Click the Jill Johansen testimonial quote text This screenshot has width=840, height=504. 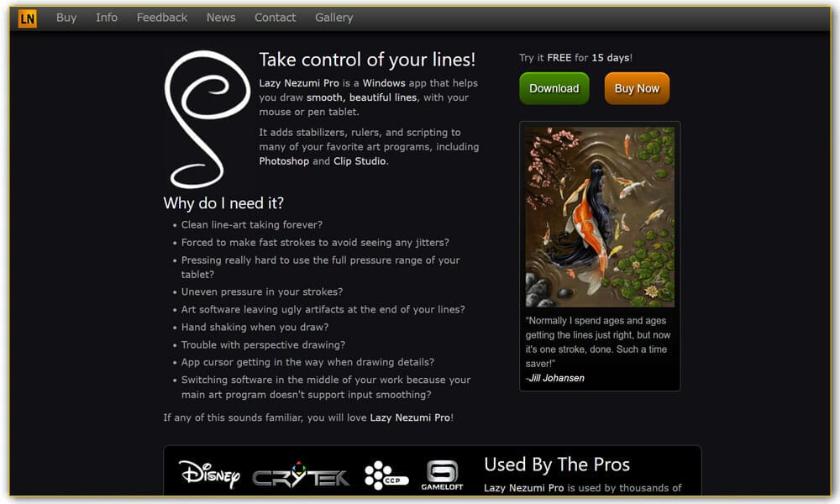point(598,342)
